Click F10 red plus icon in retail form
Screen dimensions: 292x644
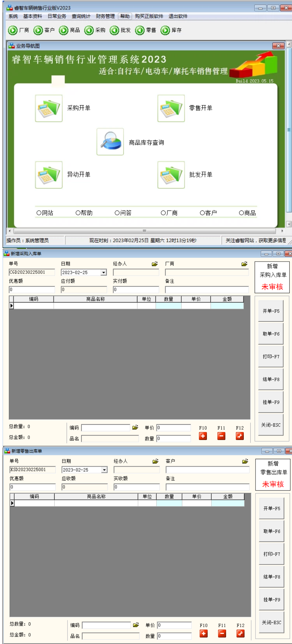(x=203, y=634)
